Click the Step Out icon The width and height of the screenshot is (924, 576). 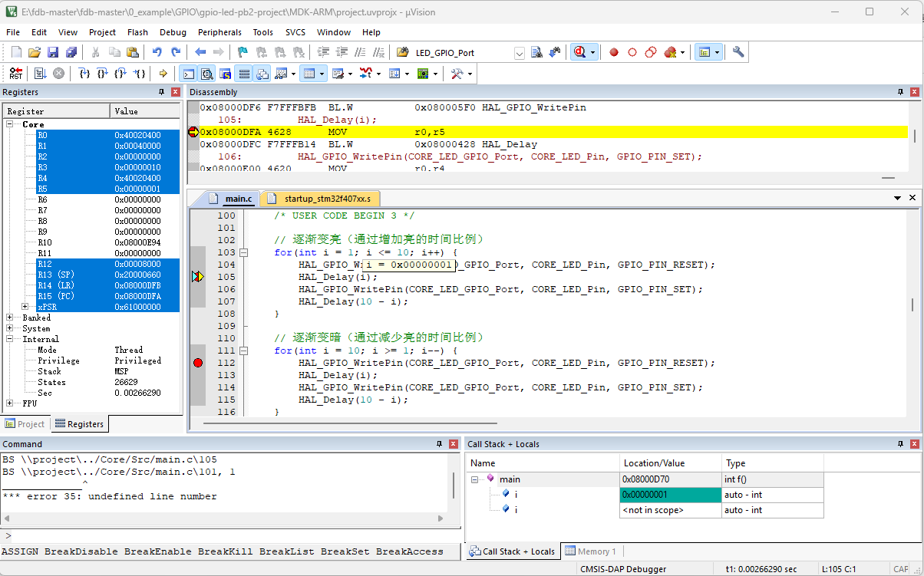120,74
